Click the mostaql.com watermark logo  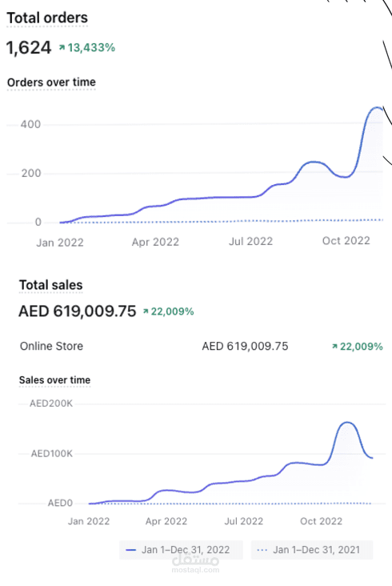pyautogui.click(x=195, y=563)
